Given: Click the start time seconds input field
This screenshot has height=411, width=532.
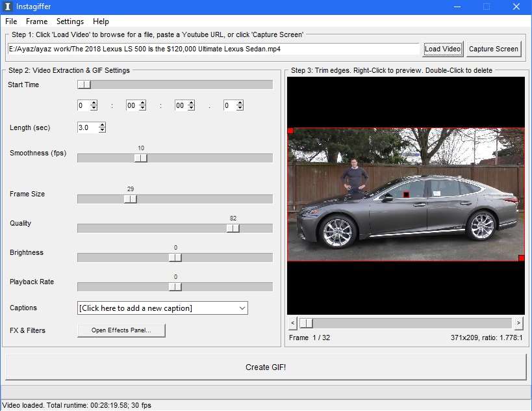Looking at the screenshot, I should [x=181, y=105].
